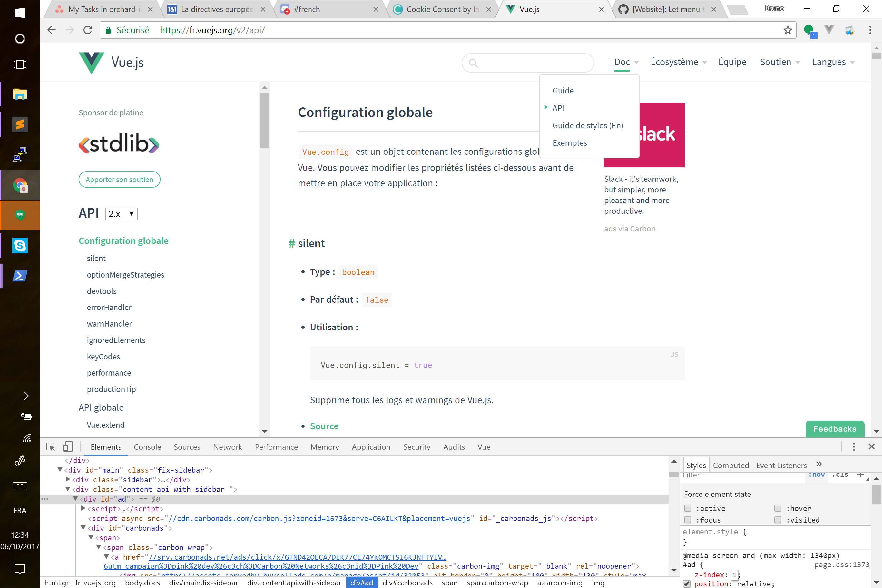Viewport: 882px width, 588px height.
Task: Switch to the Console tab in DevTools
Action: point(147,447)
